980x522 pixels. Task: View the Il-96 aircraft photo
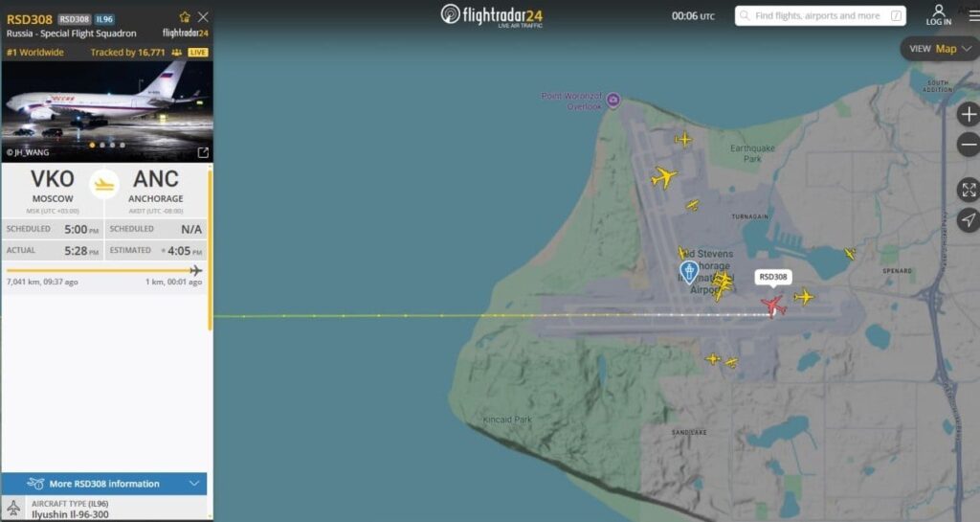[x=107, y=111]
